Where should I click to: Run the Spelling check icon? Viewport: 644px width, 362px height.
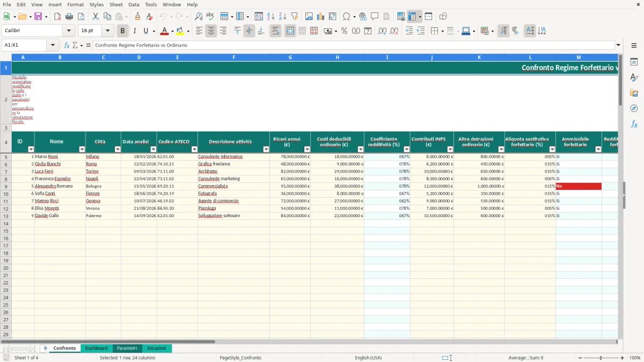pyautogui.click(x=210, y=17)
